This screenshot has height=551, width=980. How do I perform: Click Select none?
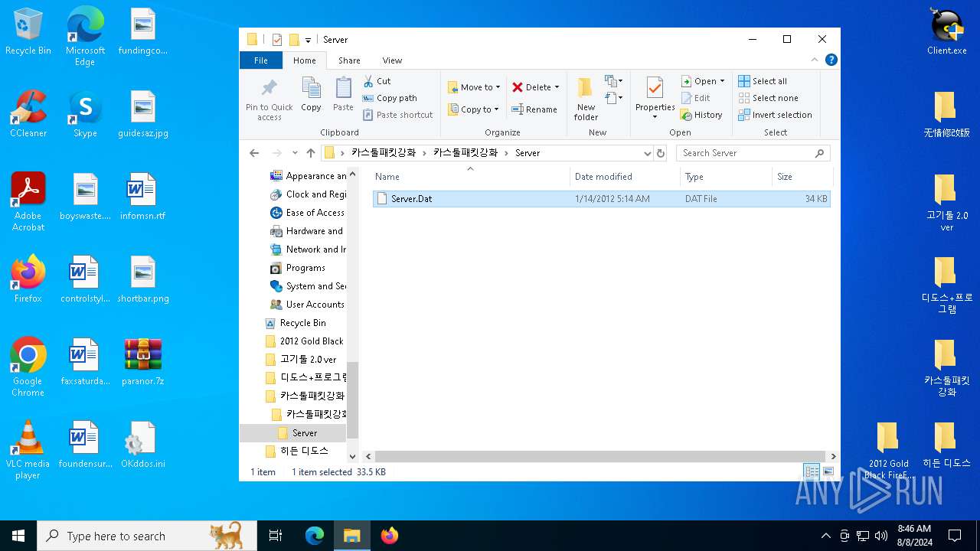click(x=768, y=98)
